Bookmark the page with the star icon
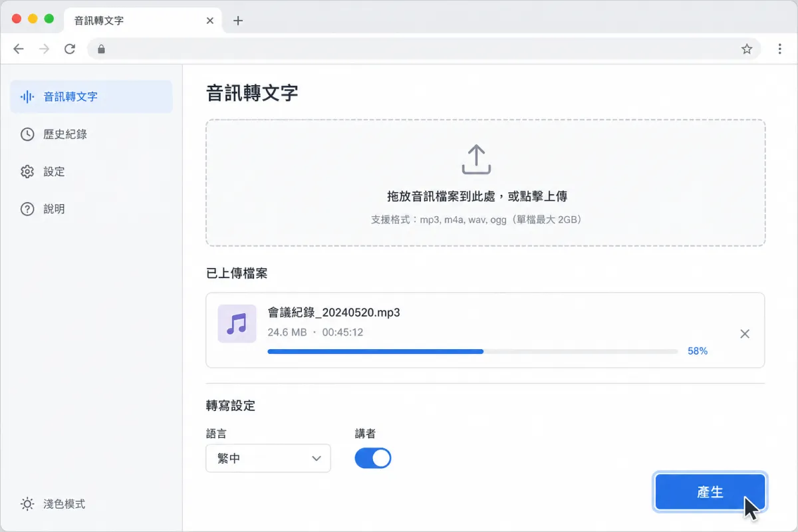Screen dimensions: 798x532 click(x=747, y=49)
